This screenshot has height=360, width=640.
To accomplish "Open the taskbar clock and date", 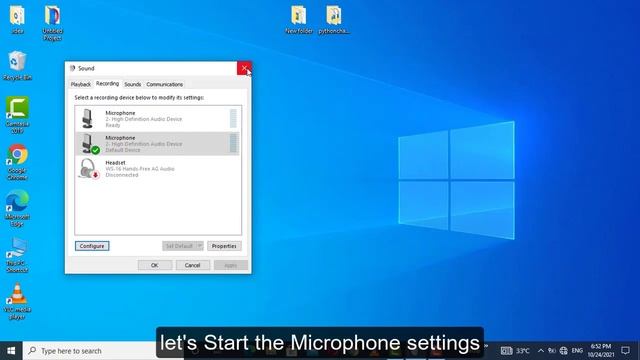I will coord(601,351).
